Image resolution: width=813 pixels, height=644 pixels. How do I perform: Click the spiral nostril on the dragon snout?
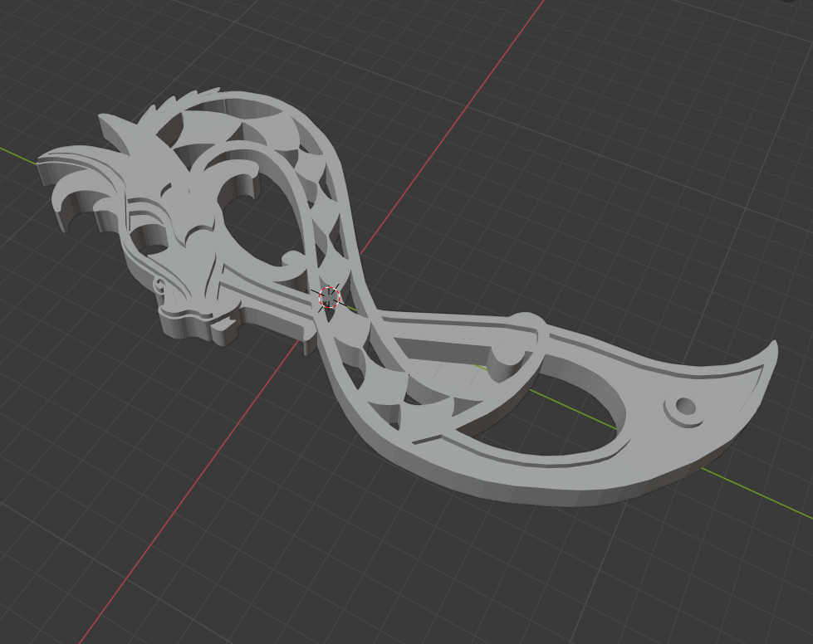click(159, 285)
